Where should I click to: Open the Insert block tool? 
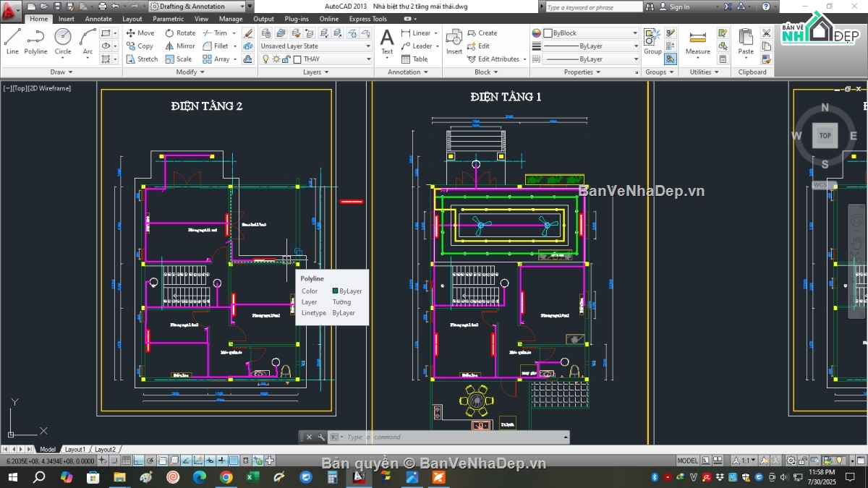(454, 41)
